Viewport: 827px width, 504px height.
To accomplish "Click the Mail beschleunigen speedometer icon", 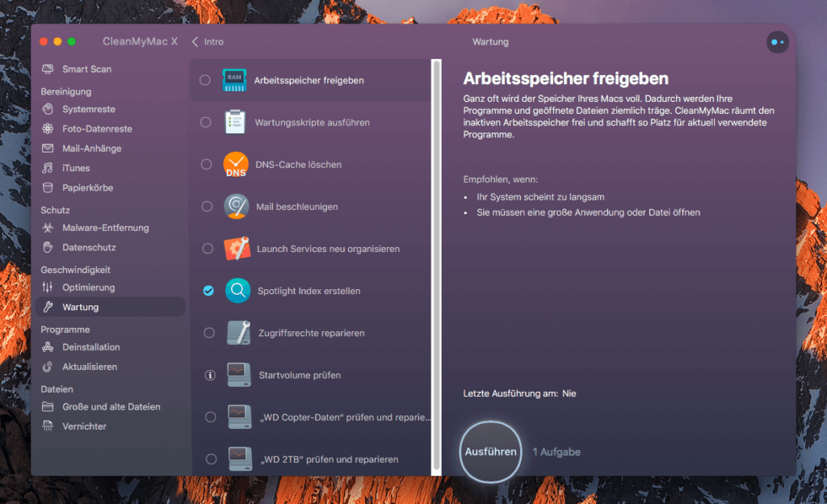I will tap(237, 206).
